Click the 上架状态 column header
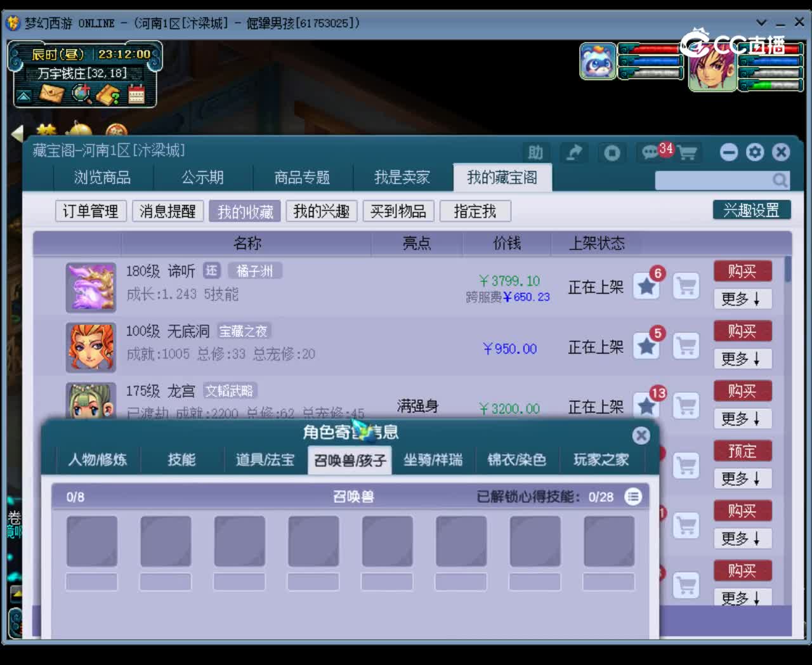812x665 pixels. pyautogui.click(x=596, y=243)
